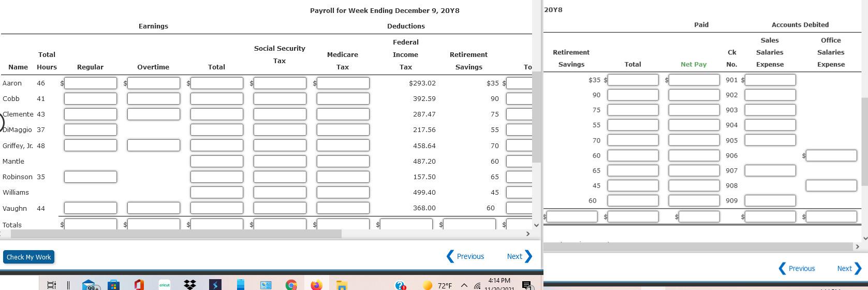This screenshot has width=868, height=290.
Task: Click Williams' Social Security Tax field
Action: (280, 192)
